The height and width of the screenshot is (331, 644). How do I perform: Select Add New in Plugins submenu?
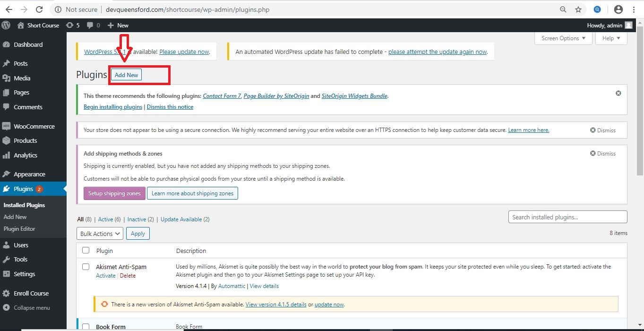coord(15,217)
